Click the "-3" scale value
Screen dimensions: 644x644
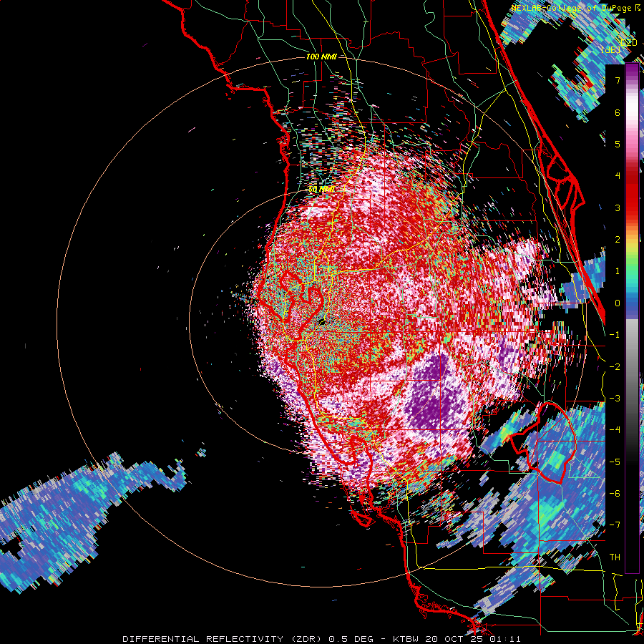pos(615,398)
